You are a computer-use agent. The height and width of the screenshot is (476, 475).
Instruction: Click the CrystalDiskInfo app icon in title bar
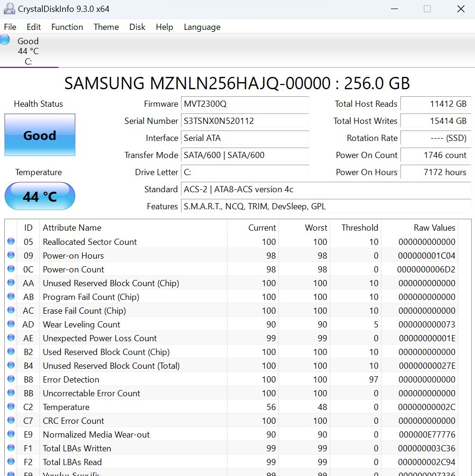(x=9, y=9)
